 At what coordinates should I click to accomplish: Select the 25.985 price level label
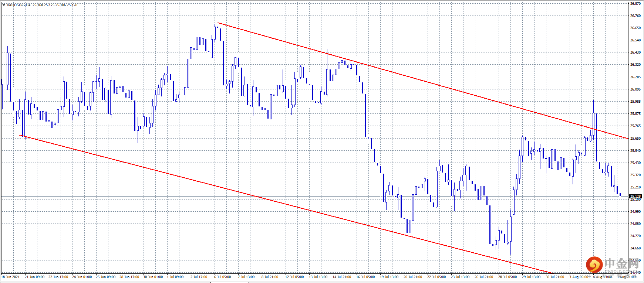635,102
